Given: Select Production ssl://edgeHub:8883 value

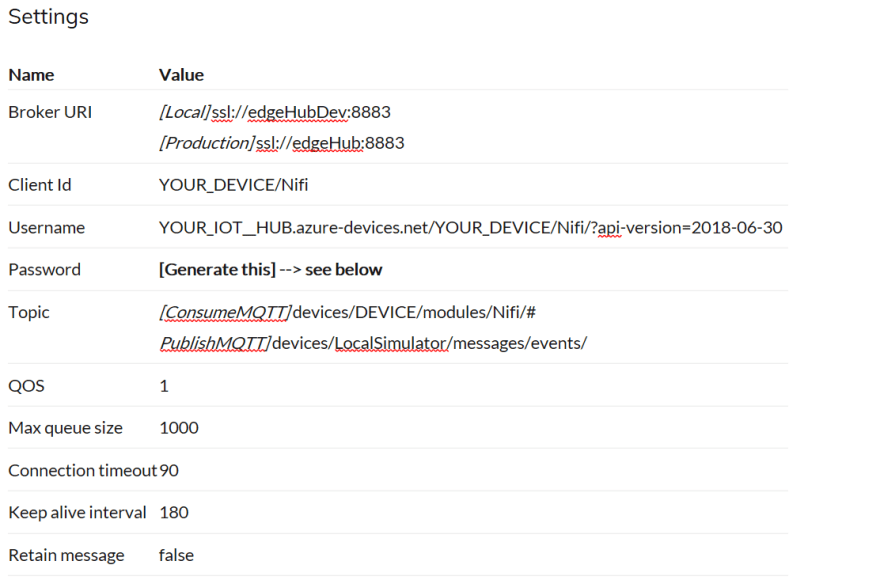Looking at the screenshot, I should (282, 143).
